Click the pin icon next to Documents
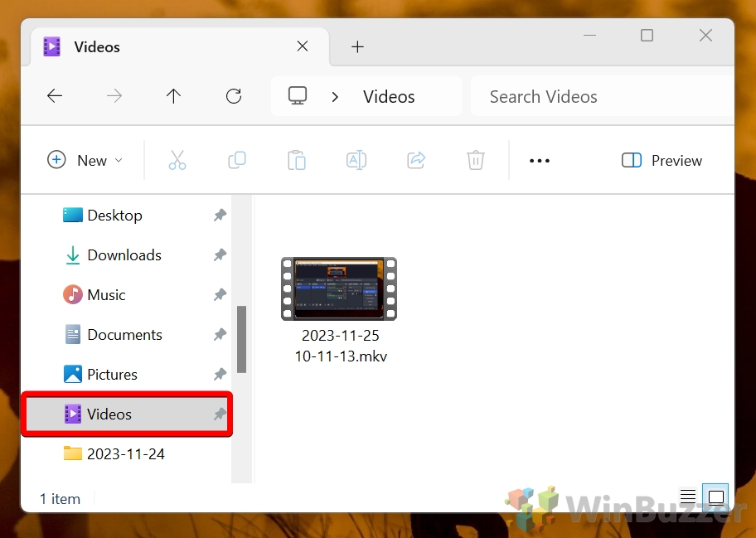756x538 pixels. click(220, 334)
